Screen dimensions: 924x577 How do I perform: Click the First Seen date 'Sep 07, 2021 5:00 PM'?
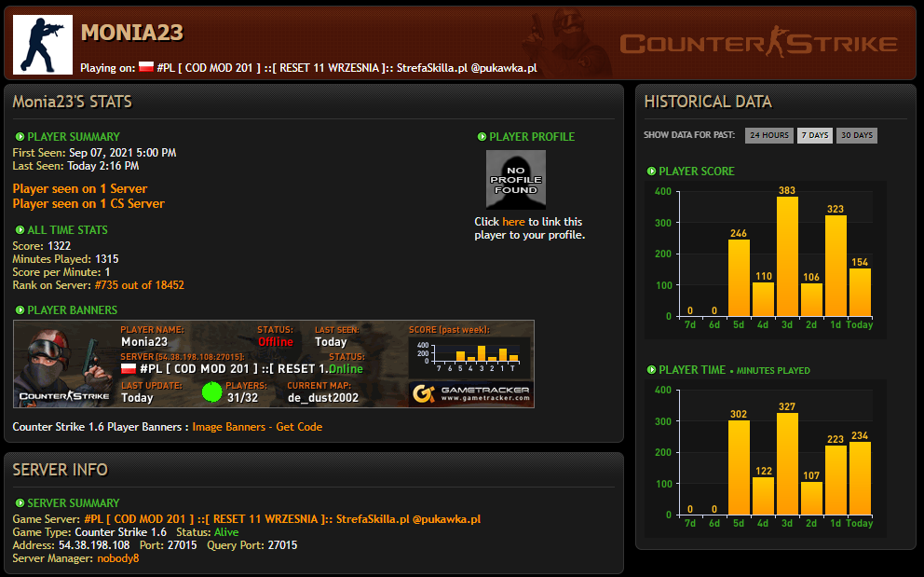(123, 153)
